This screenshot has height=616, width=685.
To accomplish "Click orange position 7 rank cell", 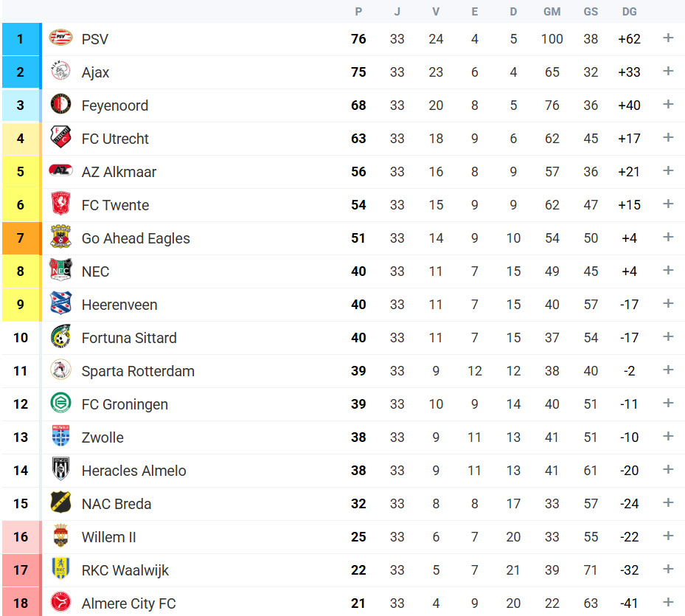I will pyautogui.click(x=21, y=238).
